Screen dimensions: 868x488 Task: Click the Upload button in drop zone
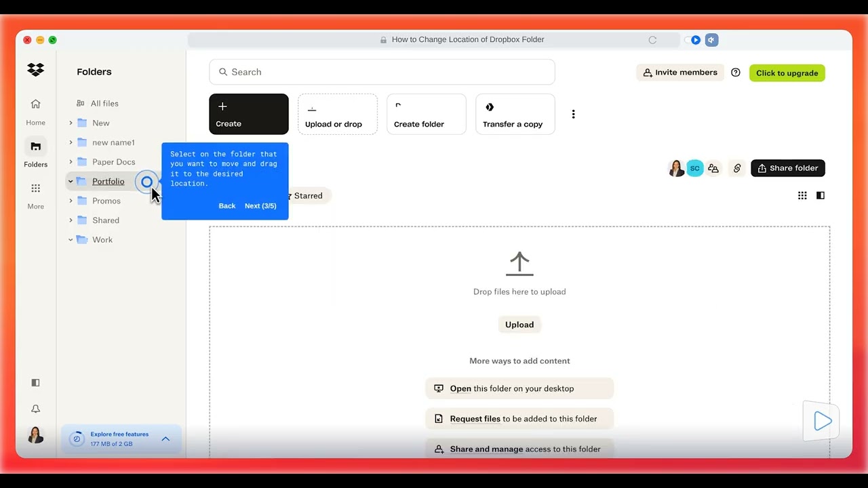(519, 325)
